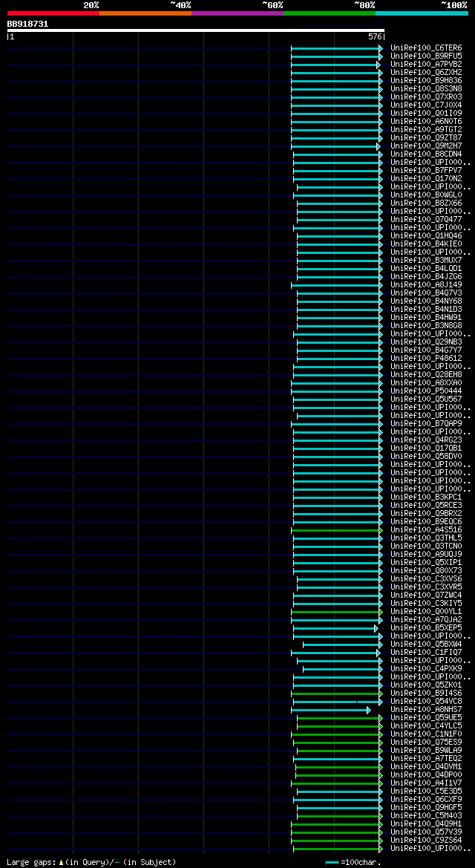
Task: Choose hit UniRef100_B4Q7V3
Action: [426, 293]
